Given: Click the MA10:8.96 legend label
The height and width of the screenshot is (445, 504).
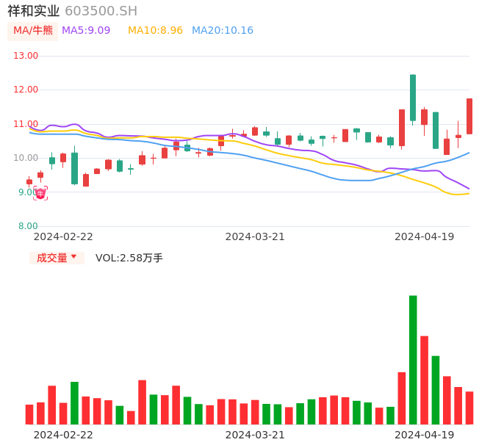Looking at the screenshot, I should coord(155,31).
